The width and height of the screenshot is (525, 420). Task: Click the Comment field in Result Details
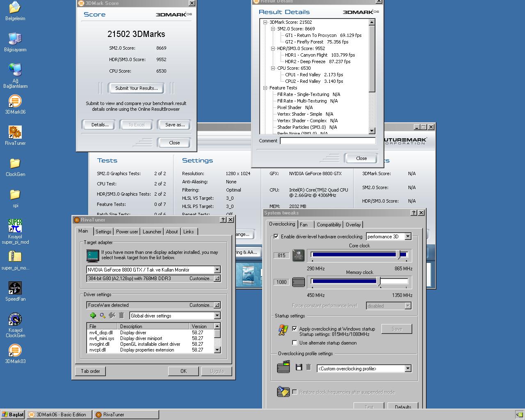tap(328, 141)
